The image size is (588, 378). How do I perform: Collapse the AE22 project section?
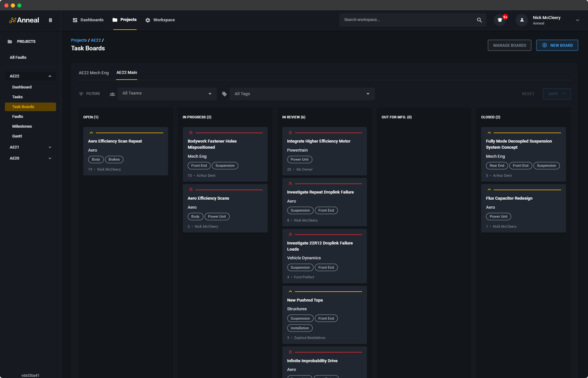[x=50, y=76]
